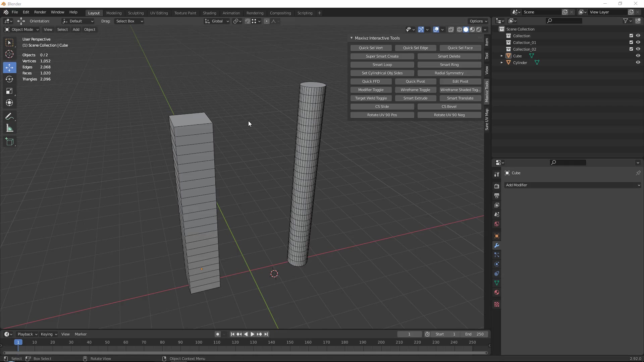Toggle snapping magnet in header
644x362 pixels.
pyautogui.click(x=247, y=21)
